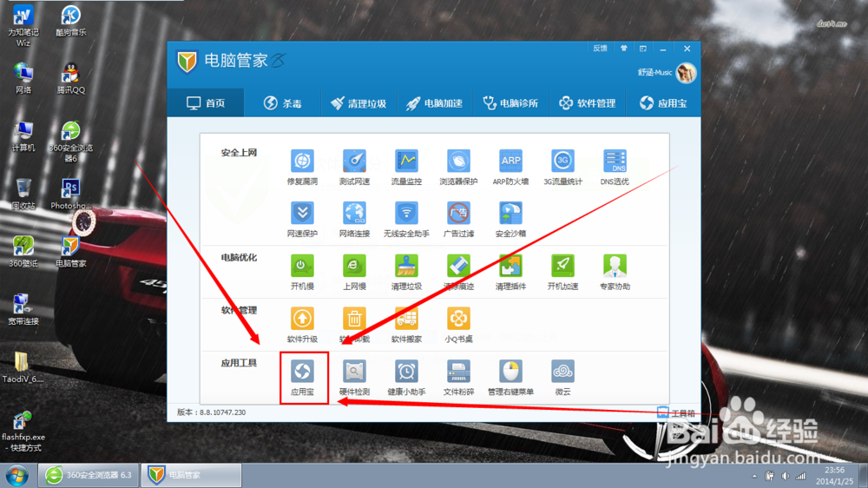Open the 工具箱 toolbox button
The image size is (868, 488).
pyautogui.click(x=676, y=412)
